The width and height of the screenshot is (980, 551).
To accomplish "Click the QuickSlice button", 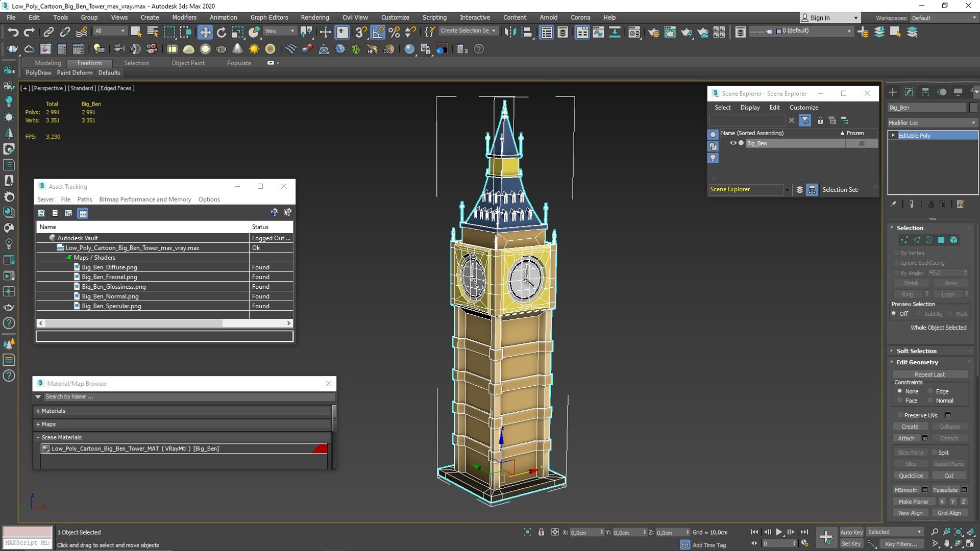I will [911, 475].
